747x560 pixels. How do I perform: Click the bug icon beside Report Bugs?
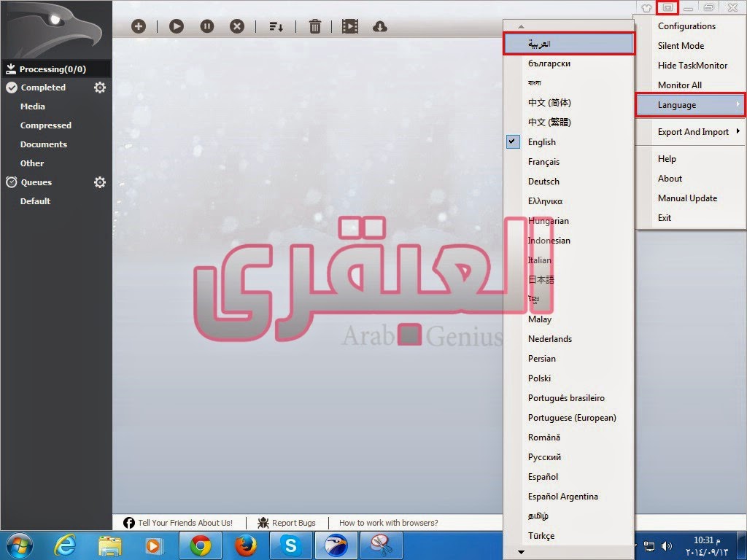click(263, 523)
